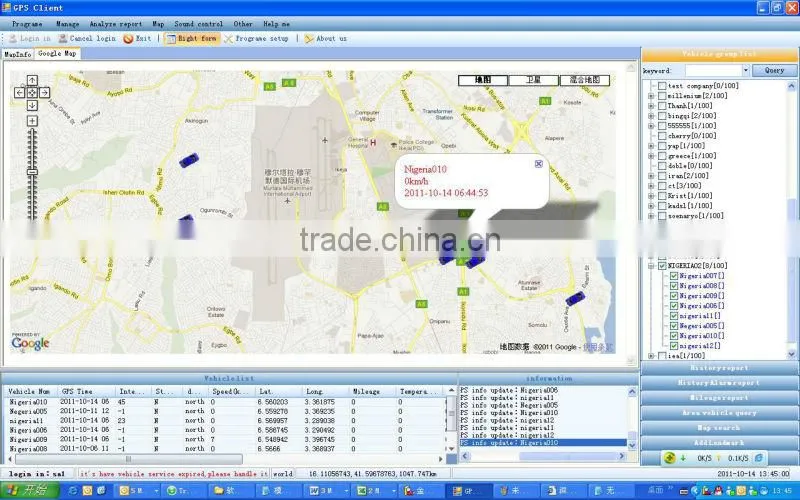800x500 pixels.
Task: Close the Nigeria010 info popup
Action: coord(538,164)
